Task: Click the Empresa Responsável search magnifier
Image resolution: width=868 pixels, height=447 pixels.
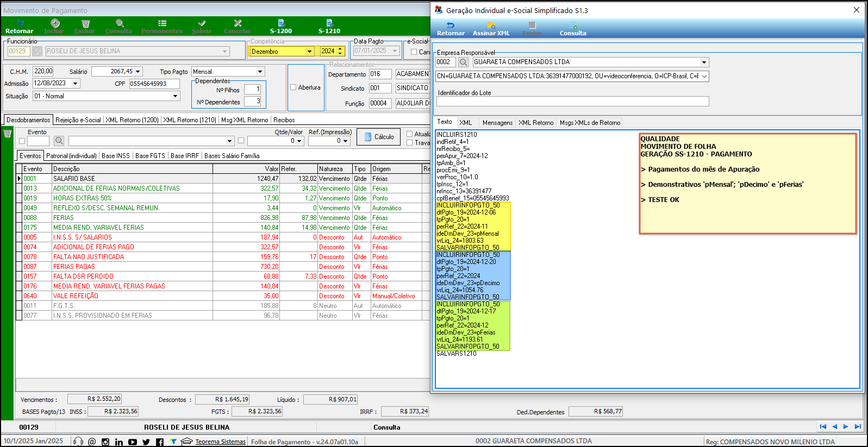Action: pos(464,62)
